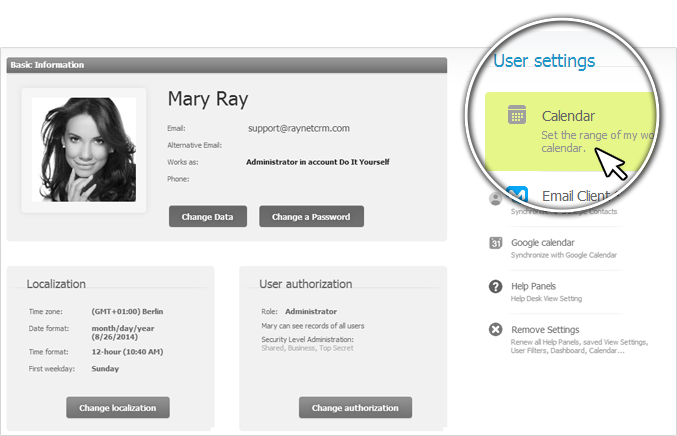This screenshot has height=436, width=677.
Task: Click the User settings heading
Action: 544,61
